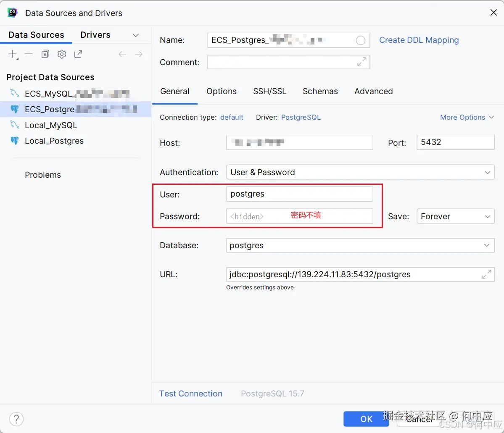Click Create DDL Mapping link
Viewport: 504px width, 433px height.
[x=419, y=40]
